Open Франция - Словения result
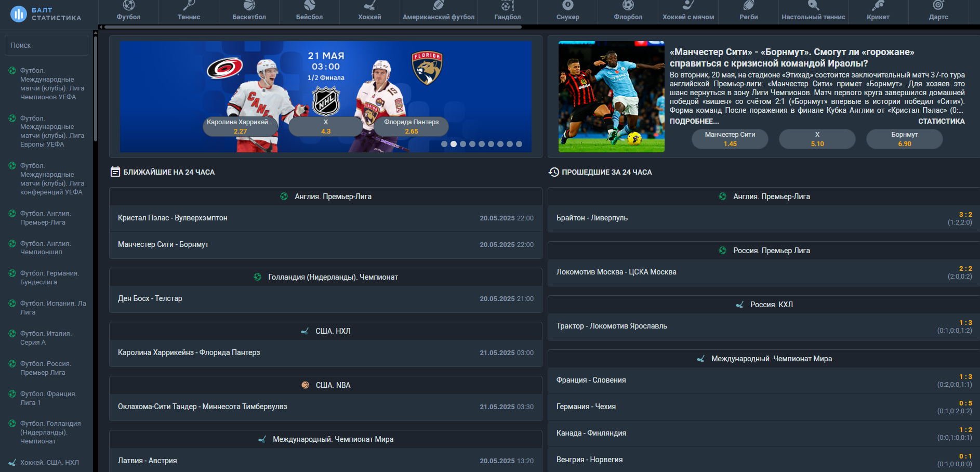Screen dimensions: 980x472 764,381
